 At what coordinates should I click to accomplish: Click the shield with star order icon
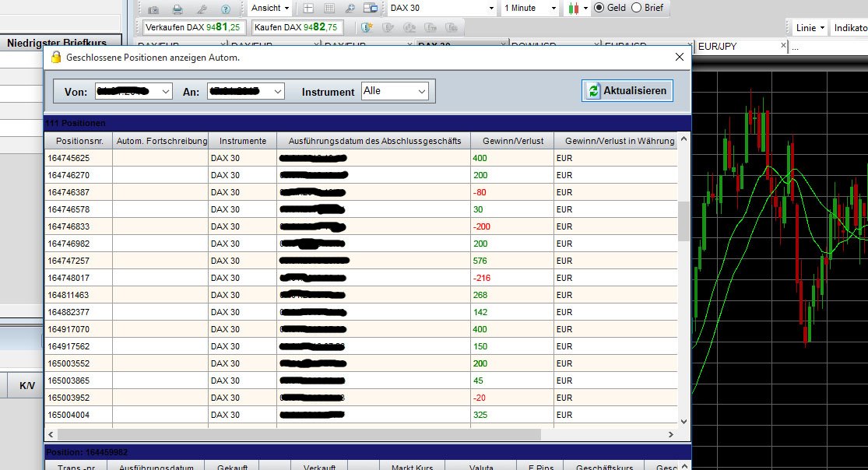click(x=366, y=27)
